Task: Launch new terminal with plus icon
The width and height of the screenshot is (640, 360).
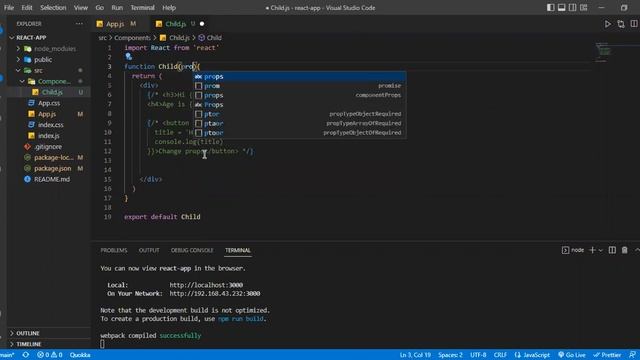Action: (592, 250)
